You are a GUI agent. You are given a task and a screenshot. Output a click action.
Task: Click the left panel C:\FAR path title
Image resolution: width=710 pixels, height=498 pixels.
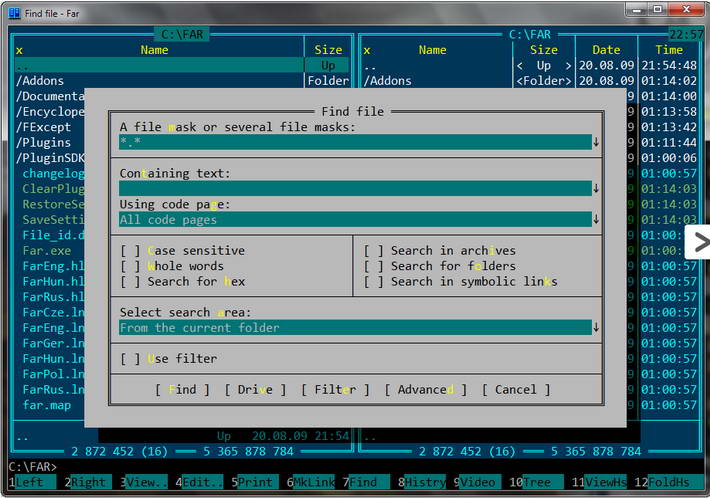[182, 34]
